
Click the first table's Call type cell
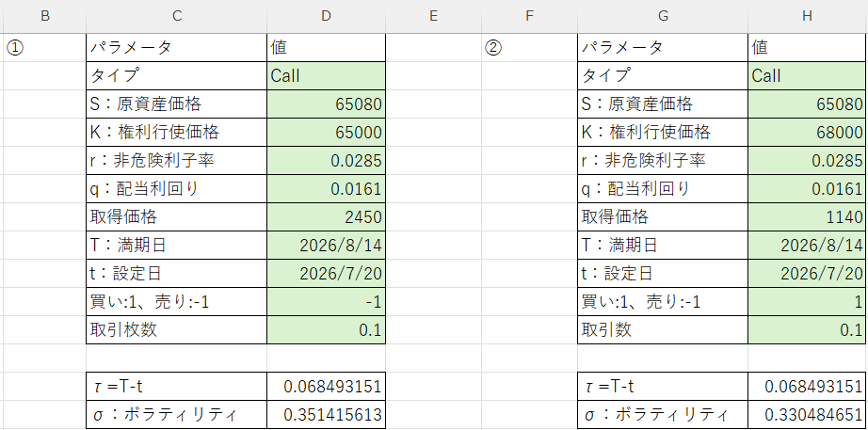[x=326, y=76]
